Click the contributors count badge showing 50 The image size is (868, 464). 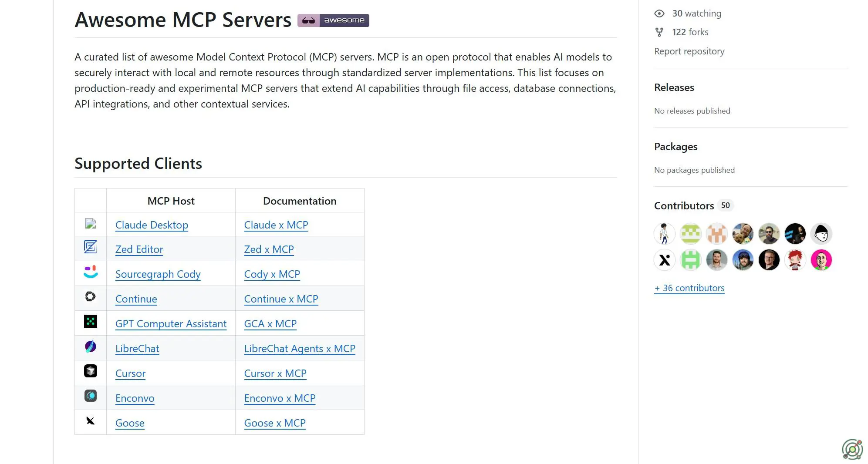click(x=725, y=205)
